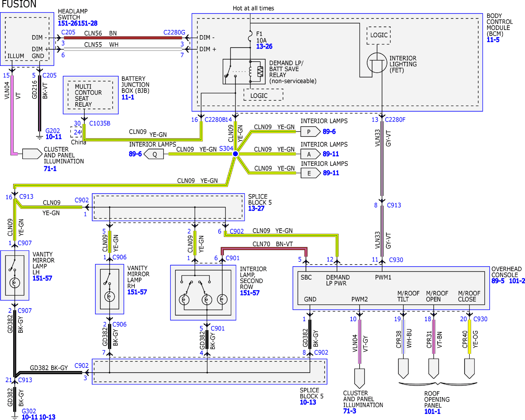Select the interior lamps connector arrow Q
525x420 pixels.
pos(154,154)
